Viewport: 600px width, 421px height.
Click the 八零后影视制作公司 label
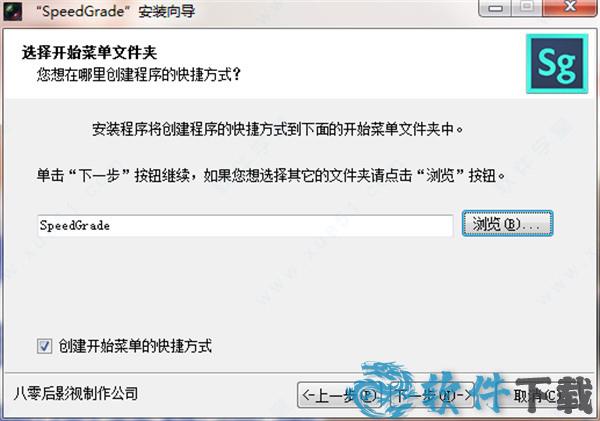pyautogui.click(x=76, y=393)
